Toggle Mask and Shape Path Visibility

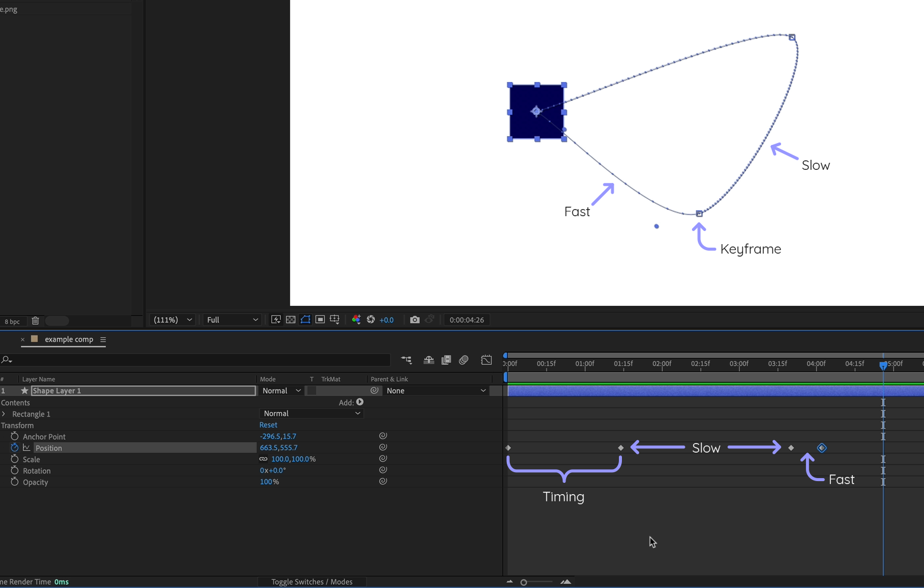(305, 320)
